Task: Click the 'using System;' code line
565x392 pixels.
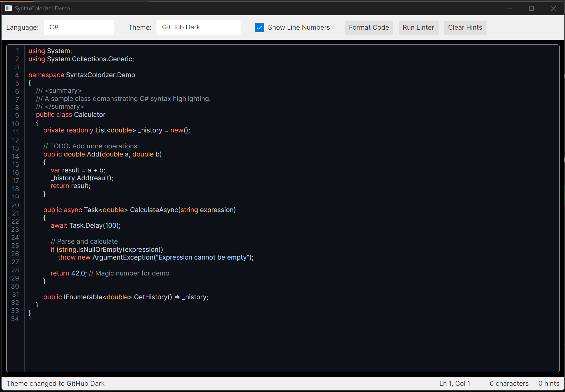Action: click(50, 51)
